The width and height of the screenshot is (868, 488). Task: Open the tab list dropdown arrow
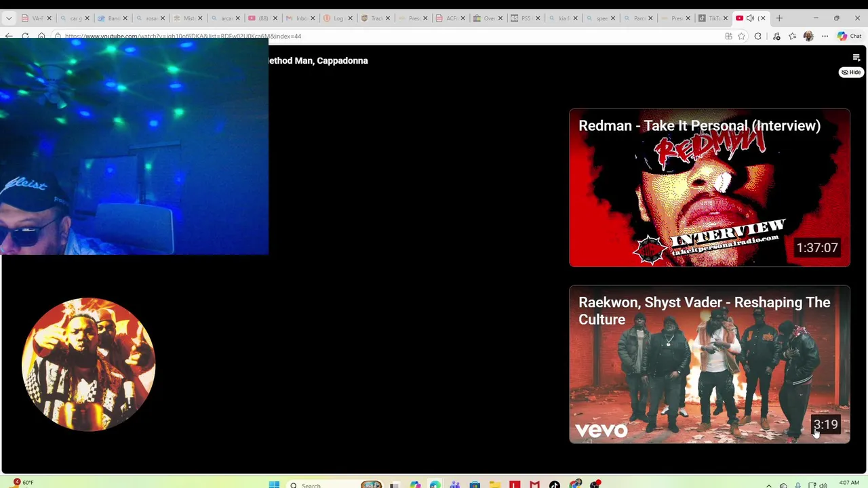click(9, 18)
